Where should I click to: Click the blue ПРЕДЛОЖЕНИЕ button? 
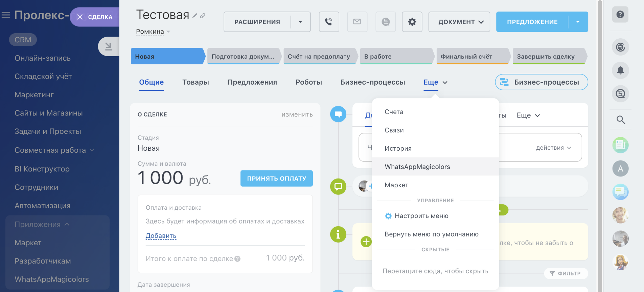pos(532,22)
